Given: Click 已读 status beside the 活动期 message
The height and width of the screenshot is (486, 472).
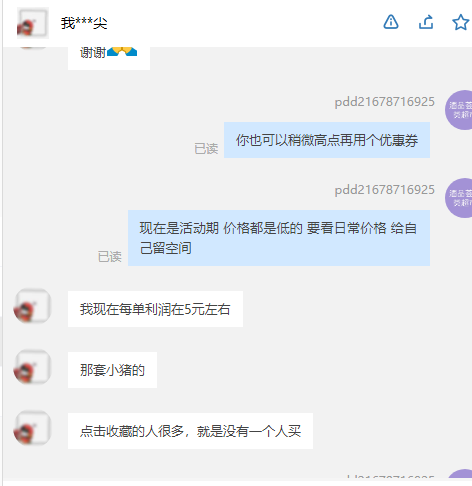Looking at the screenshot, I should tap(110, 257).
